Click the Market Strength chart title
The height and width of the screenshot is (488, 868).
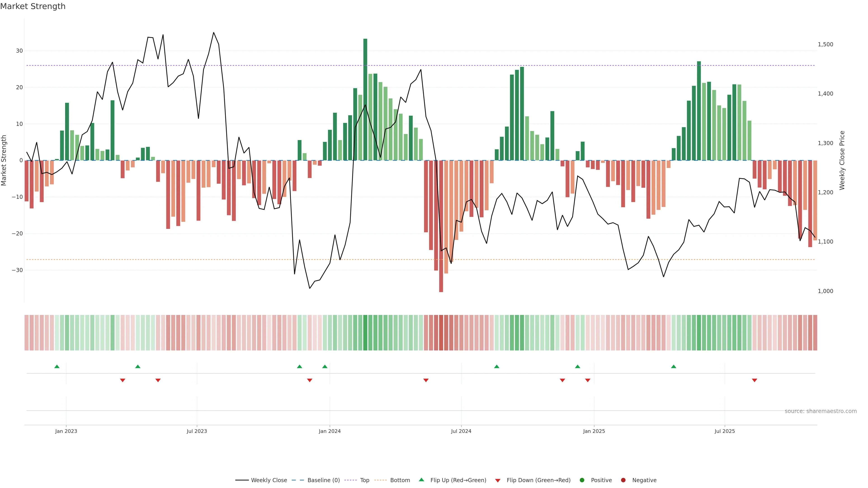pos(33,6)
